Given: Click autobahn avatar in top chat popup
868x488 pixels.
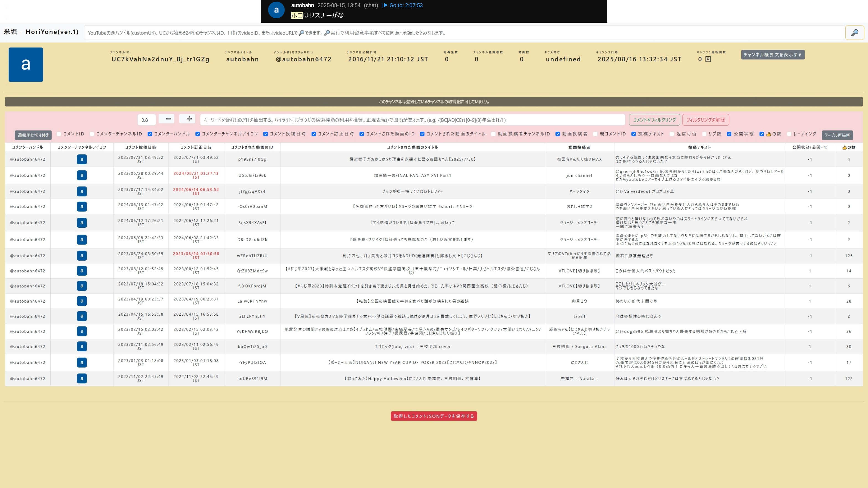Looking at the screenshot, I should pos(276,10).
